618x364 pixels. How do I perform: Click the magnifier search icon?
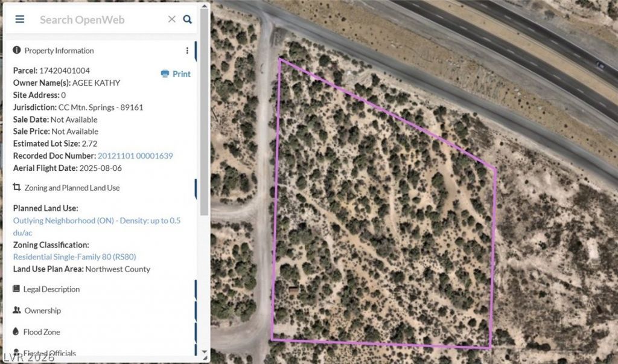point(188,19)
